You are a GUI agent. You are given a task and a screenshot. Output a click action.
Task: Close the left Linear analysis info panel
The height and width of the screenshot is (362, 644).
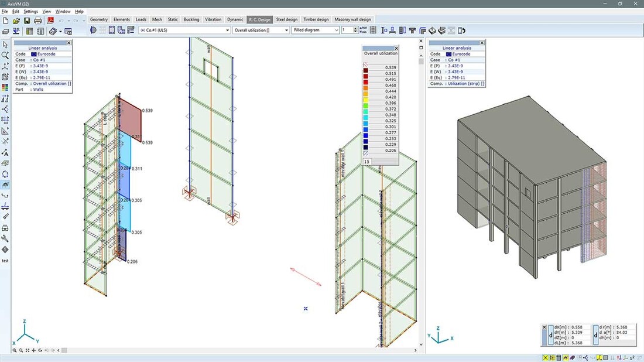click(69, 42)
